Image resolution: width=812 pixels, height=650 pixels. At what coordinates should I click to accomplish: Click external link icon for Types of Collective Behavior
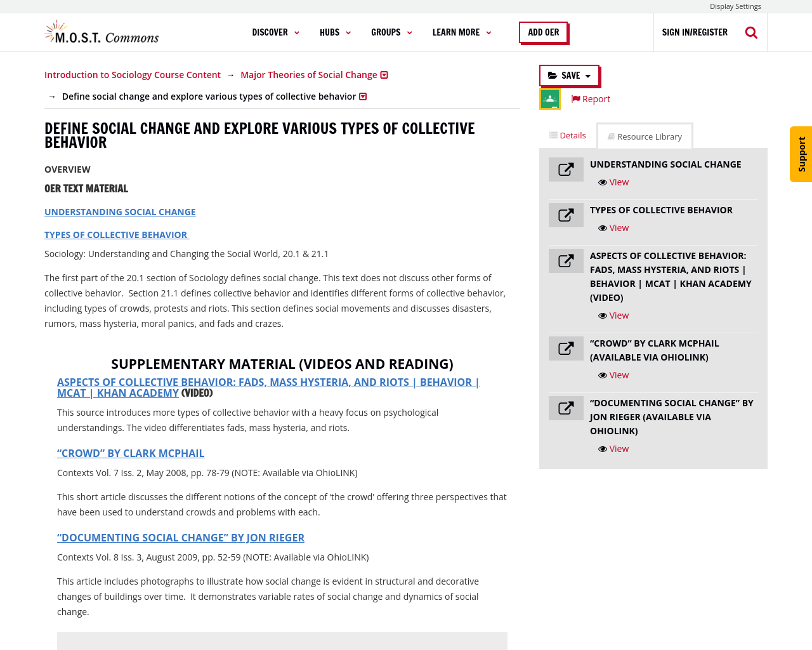coord(566,215)
